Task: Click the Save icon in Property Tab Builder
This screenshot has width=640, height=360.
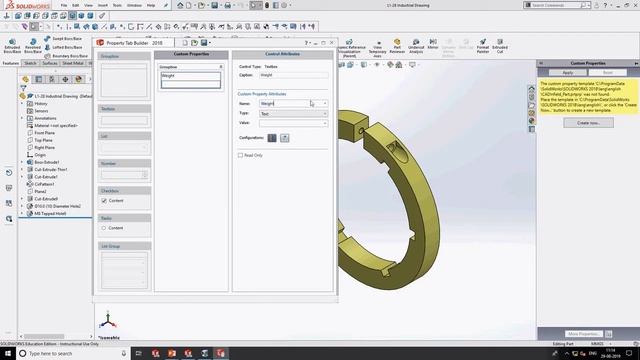Action: click(204, 43)
